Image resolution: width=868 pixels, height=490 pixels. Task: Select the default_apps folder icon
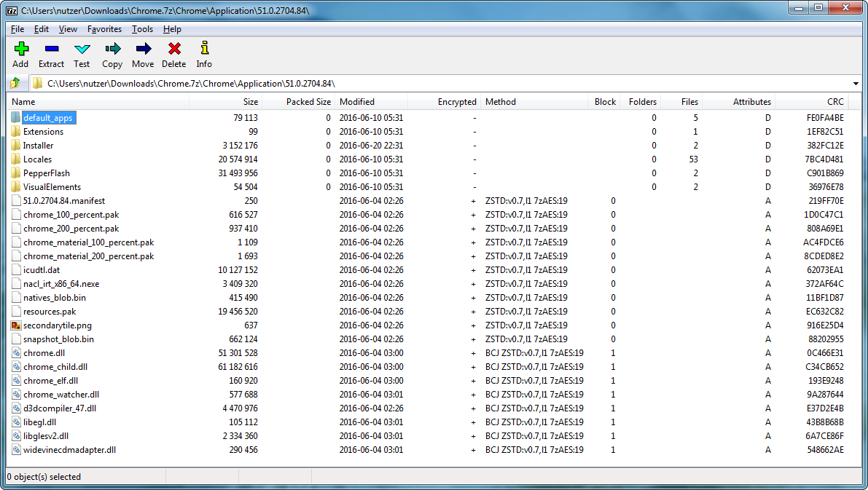[x=16, y=118]
